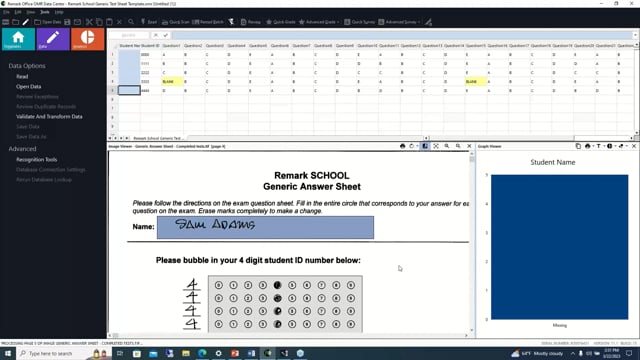Click the paste clipboard icon in toolbar
This screenshot has width=640, height=360.
tap(109, 22)
